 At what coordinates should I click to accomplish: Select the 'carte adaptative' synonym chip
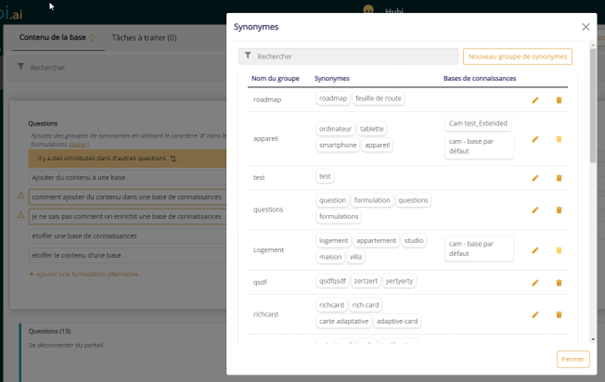(x=343, y=321)
